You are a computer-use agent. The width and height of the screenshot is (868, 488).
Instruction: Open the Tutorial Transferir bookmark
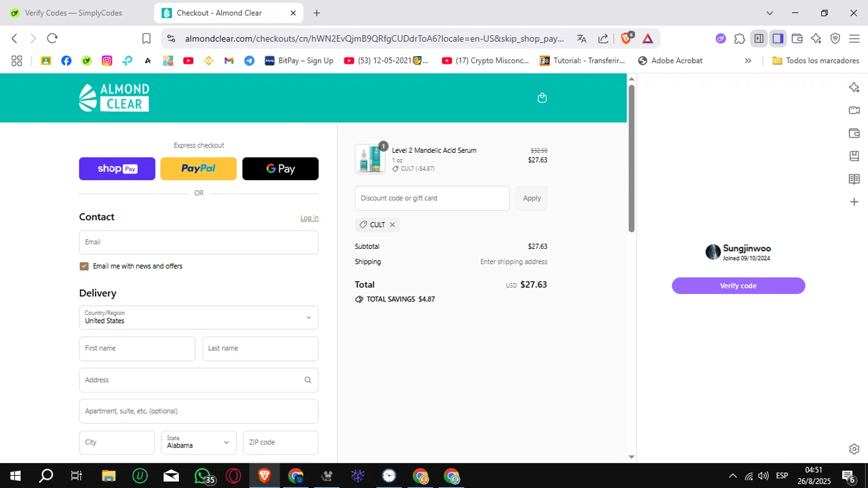(x=582, y=61)
